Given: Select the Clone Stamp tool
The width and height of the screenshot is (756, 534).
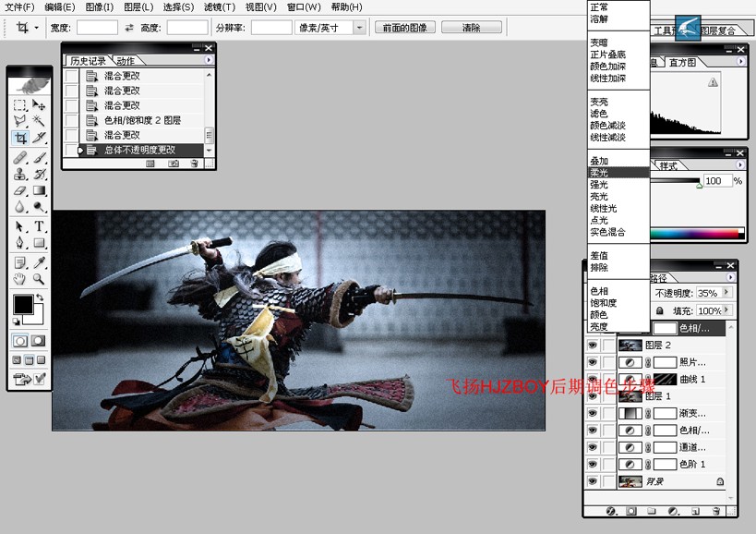Looking at the screenshot, I should [x=19, y=174].
